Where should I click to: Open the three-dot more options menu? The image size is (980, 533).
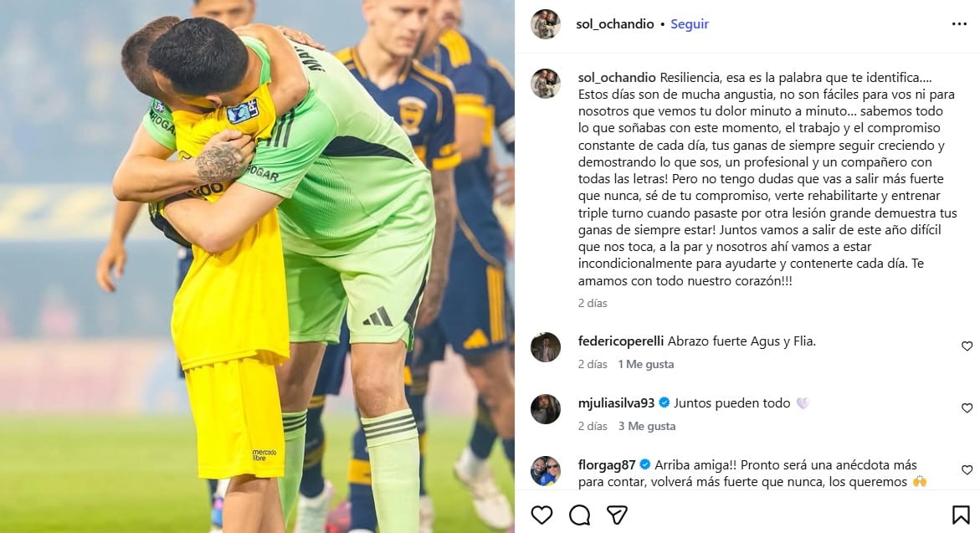[x=959, y=23]
